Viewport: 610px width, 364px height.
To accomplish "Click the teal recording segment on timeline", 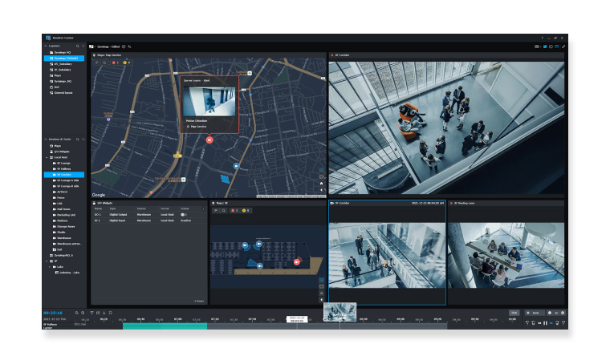I will pos(165,326).
